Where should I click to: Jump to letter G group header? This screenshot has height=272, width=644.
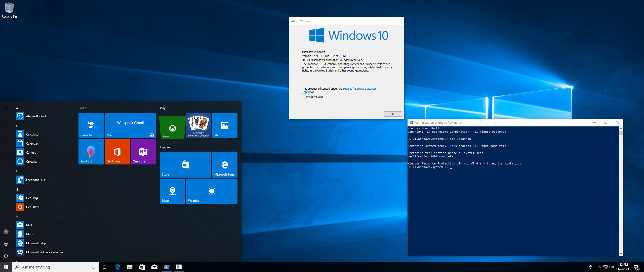pos(17,189)
